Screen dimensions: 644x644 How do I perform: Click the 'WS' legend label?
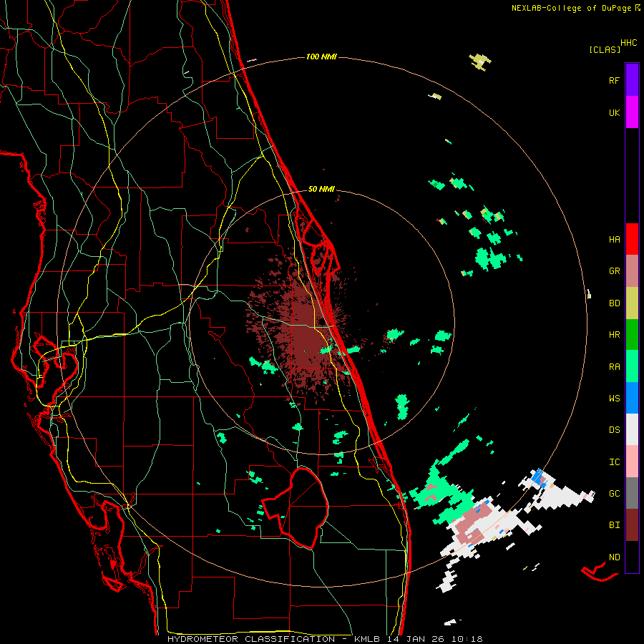614,398
